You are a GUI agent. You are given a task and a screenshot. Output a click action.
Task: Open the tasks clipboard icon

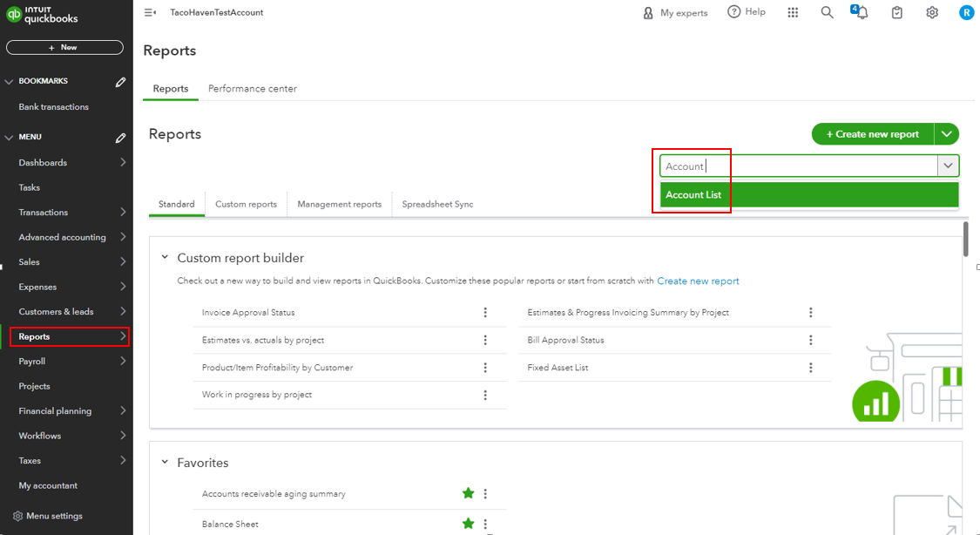[x=897, y=12]
